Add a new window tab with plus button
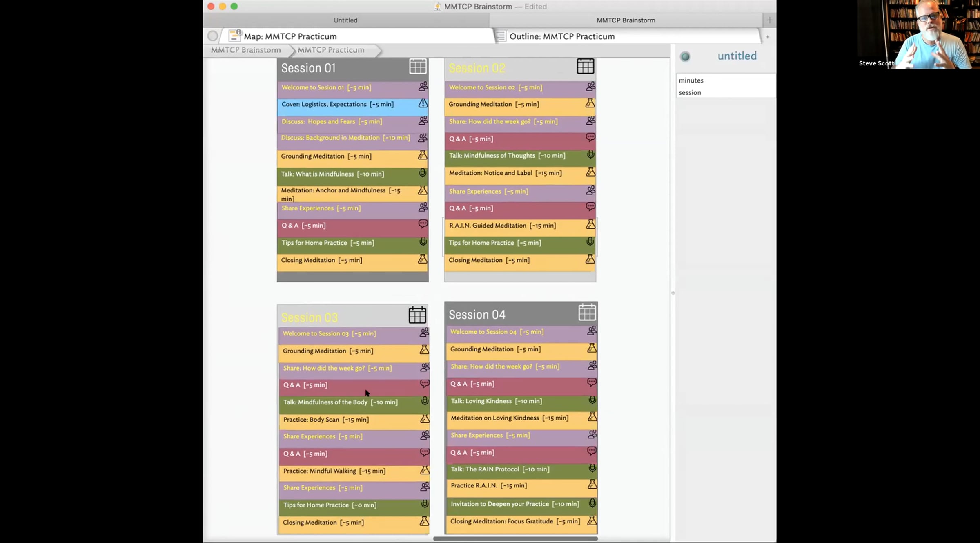Screen dimensions: 980x543 click(x=770, y=20)
